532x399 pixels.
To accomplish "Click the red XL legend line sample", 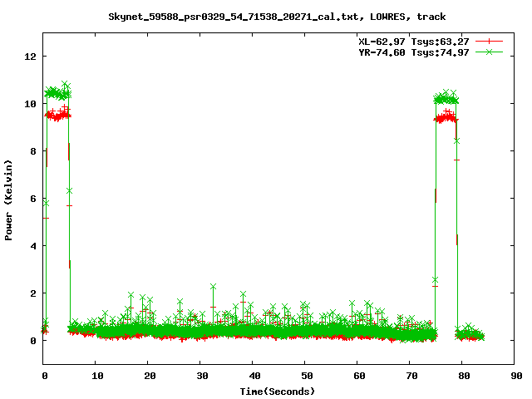I will [489, 42].
